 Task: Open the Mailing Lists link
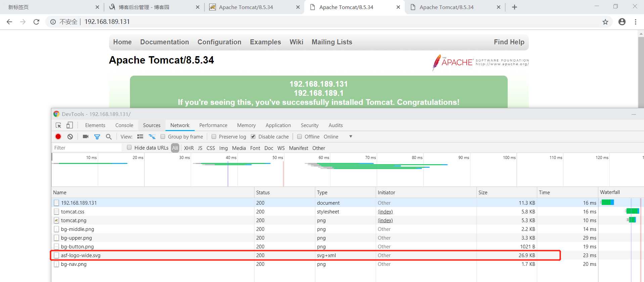[x=332, y=42]
